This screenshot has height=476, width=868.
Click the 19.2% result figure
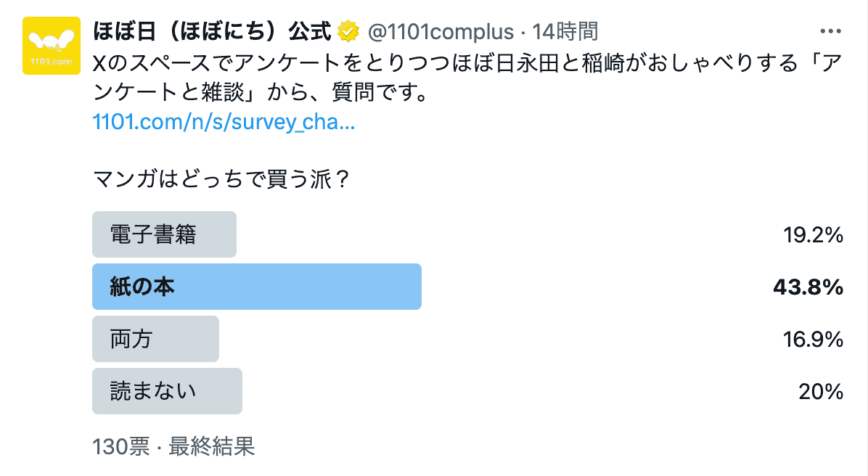tap(812, 235)
